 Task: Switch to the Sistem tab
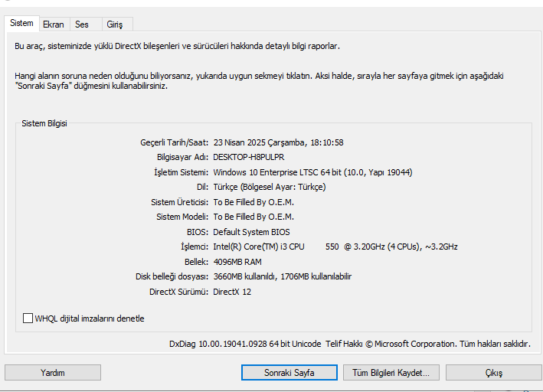click(21, 23)
